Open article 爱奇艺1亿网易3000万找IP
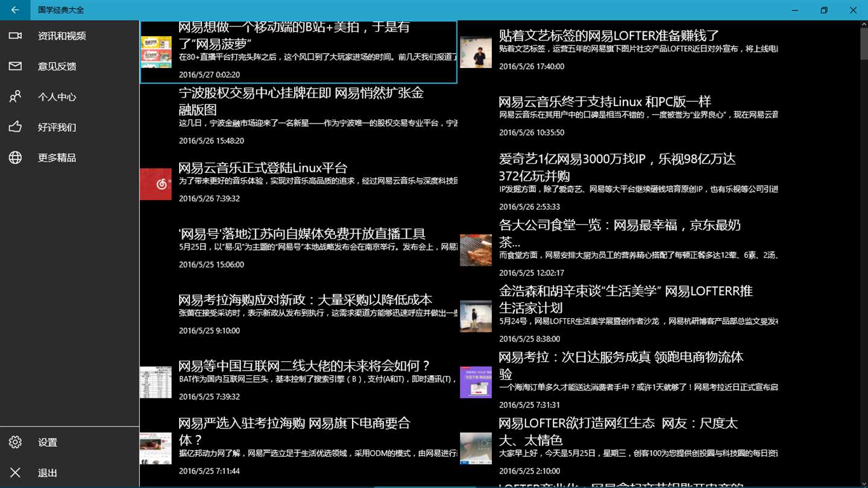 pos(618,183)
